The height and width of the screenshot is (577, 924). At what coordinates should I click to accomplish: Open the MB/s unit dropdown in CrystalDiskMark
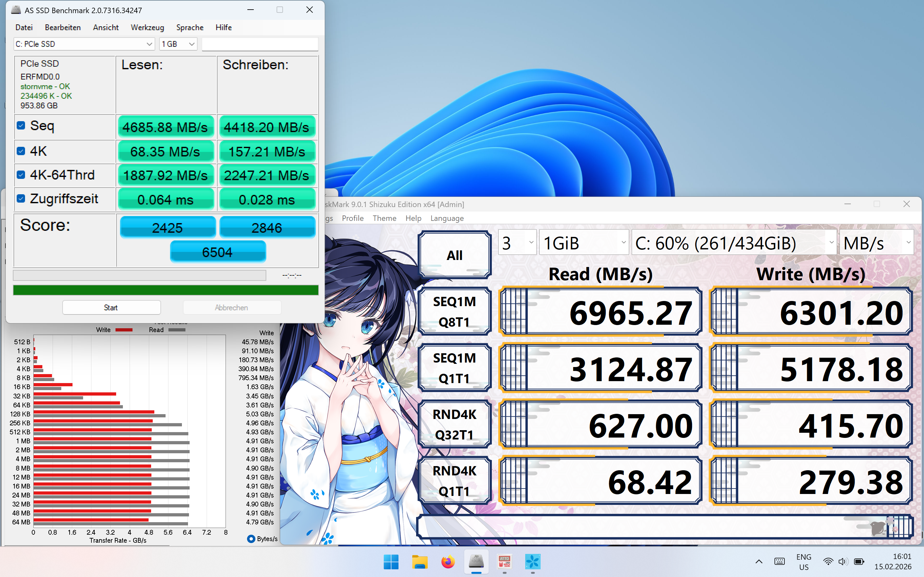[909, 242]
